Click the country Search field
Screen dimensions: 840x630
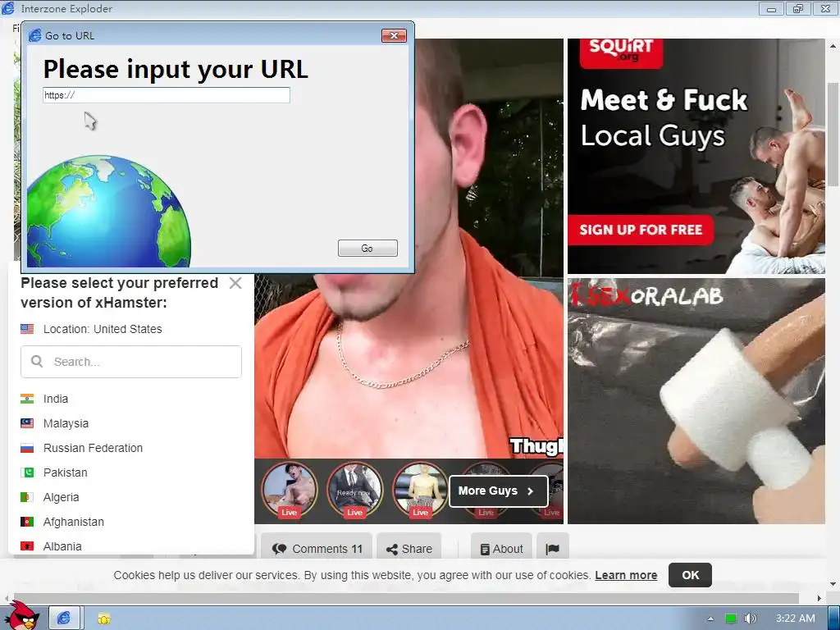[x=131, y=362]
